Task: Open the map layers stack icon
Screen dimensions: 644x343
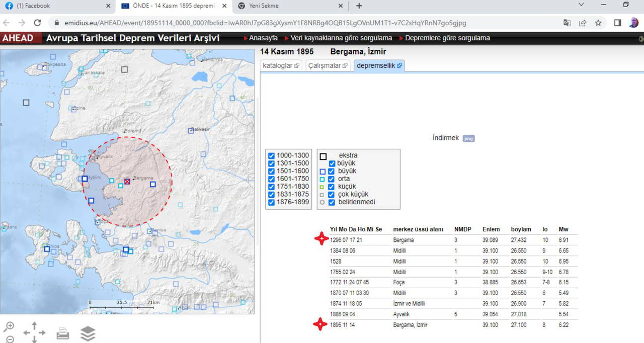Action: [88, 333]
